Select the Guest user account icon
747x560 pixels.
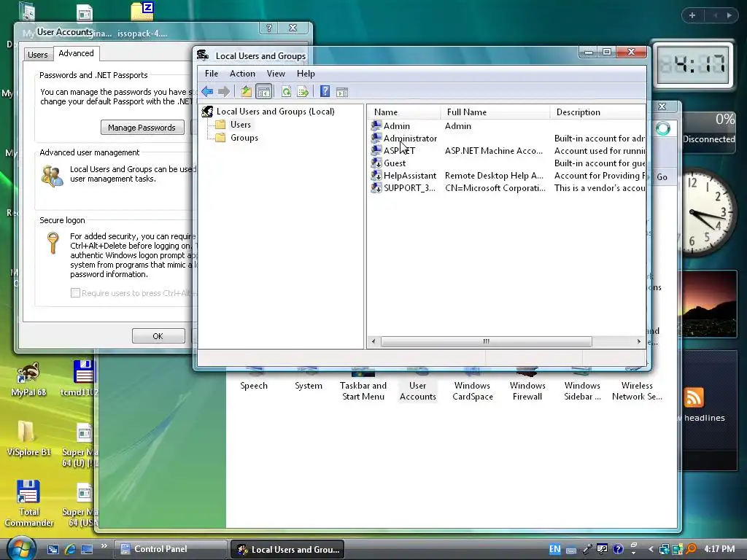coord(376,163)
